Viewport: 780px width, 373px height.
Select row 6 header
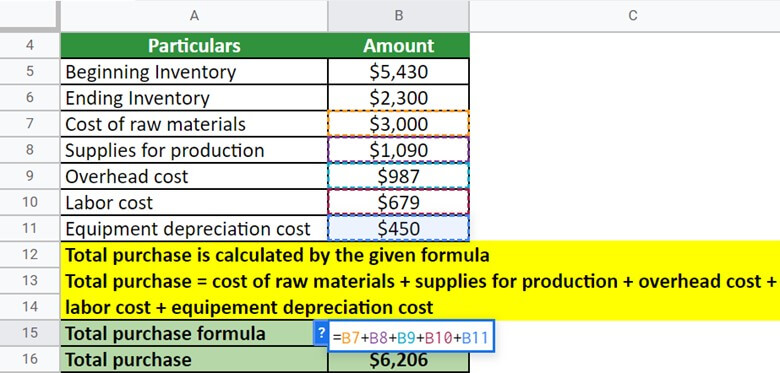[30, 97]
